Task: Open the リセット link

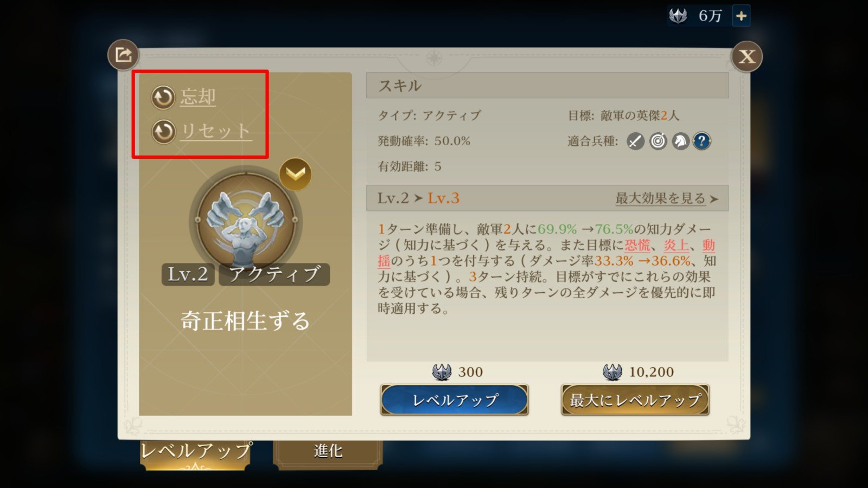Action: coord(216,131)
